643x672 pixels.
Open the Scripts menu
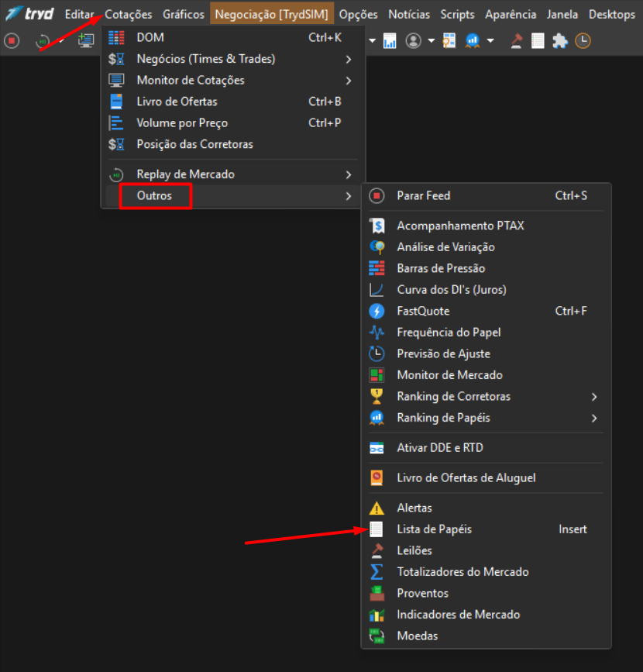pyautogui.click(x=458, y=15)
